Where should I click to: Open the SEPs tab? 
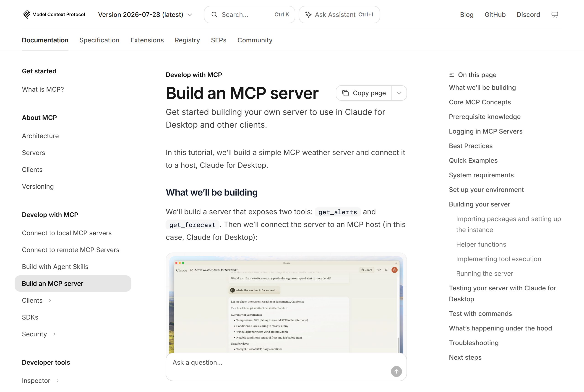pos(219,40)
